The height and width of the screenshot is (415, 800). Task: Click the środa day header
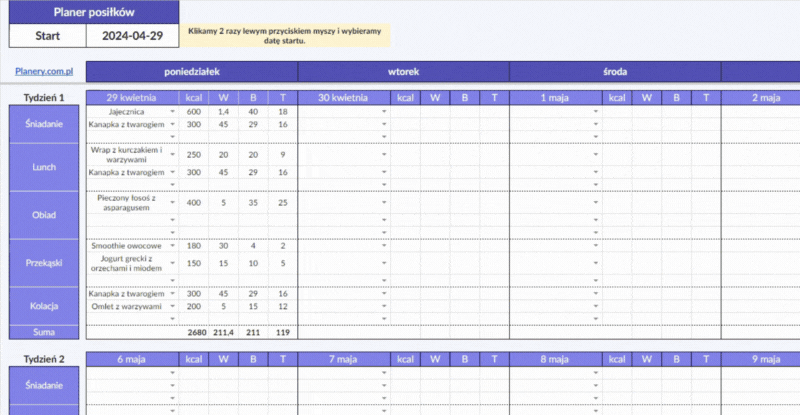[x=615, y=72]
